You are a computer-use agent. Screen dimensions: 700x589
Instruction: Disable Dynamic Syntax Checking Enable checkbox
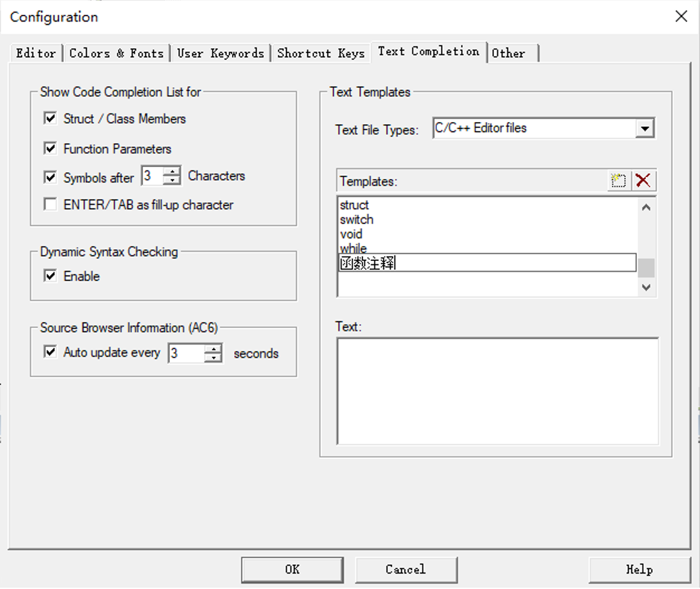50,276
